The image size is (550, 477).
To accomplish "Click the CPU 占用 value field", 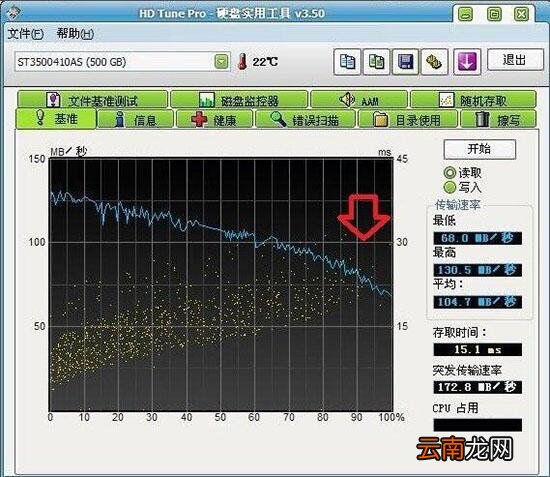I will pyautogui.click(x=477, y=425).
